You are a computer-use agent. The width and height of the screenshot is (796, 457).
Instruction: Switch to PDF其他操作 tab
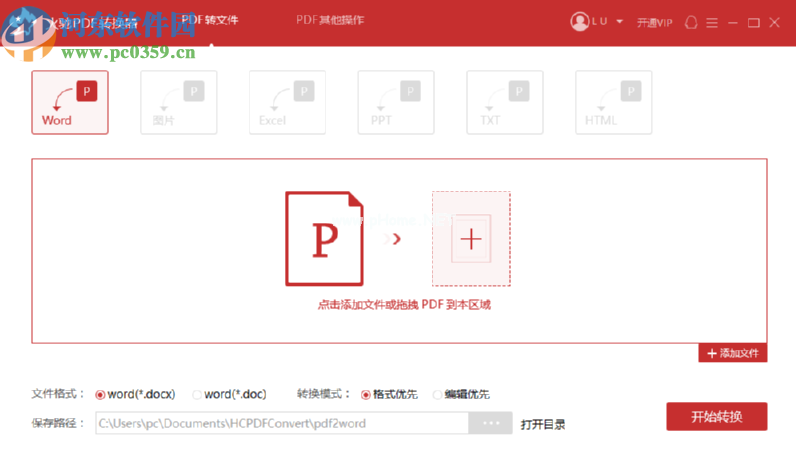[330, 20]
